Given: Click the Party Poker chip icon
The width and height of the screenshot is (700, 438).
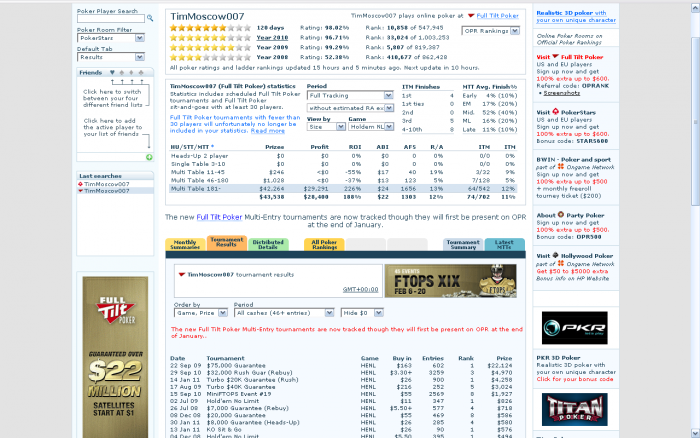Looking at the screenshot, I should 561,215.
